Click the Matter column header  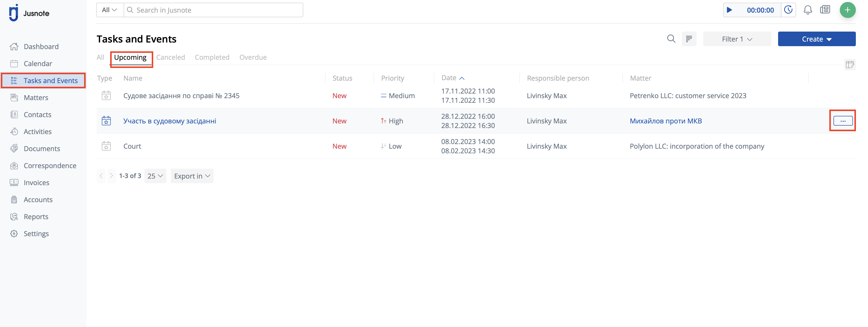coord(641,78)
